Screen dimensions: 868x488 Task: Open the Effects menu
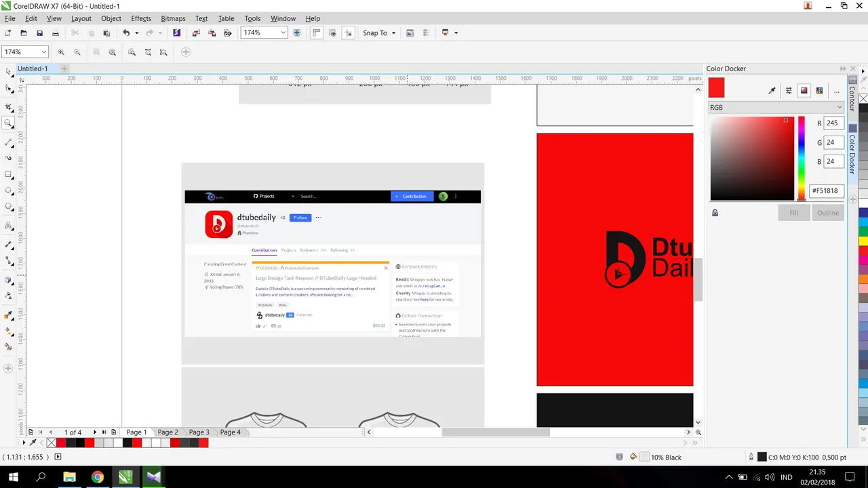(x=141, y=18)
